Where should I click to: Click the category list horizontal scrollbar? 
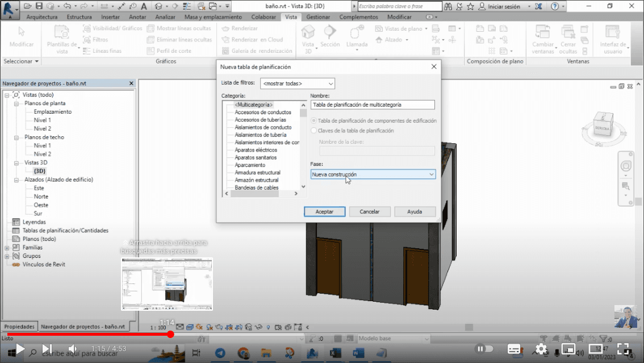[x=254, y=193]
